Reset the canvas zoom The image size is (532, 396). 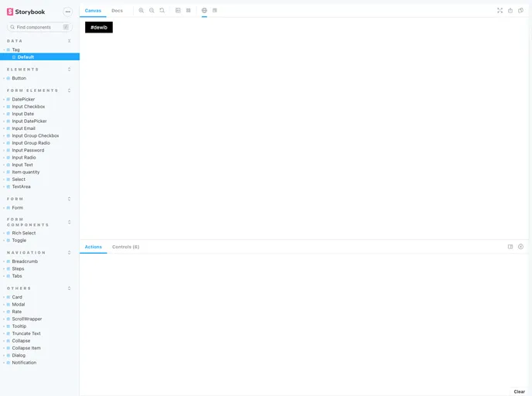162,11
